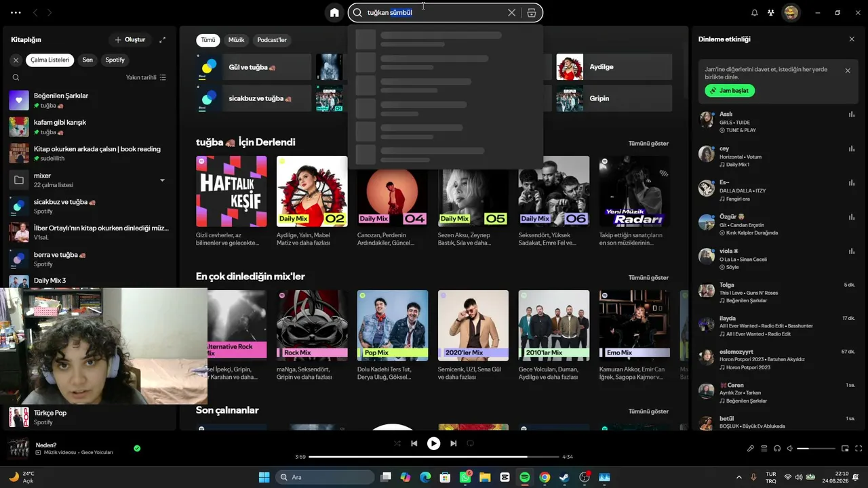This screenshot has width=868, height=488.
Task: Show all in tuğba İçin Derlendi
Action: pos(648,144)
